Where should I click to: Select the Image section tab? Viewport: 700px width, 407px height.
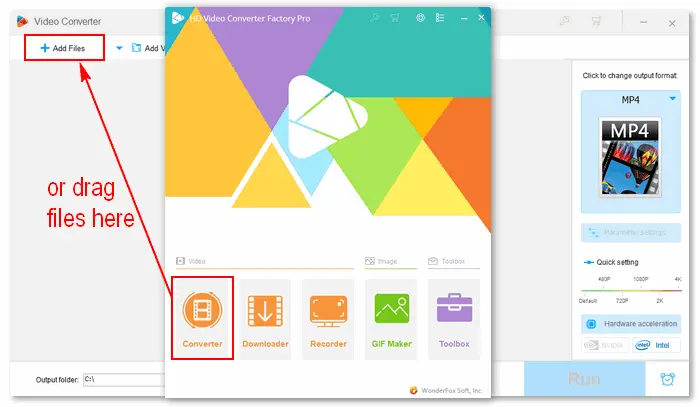pos(381,261)
